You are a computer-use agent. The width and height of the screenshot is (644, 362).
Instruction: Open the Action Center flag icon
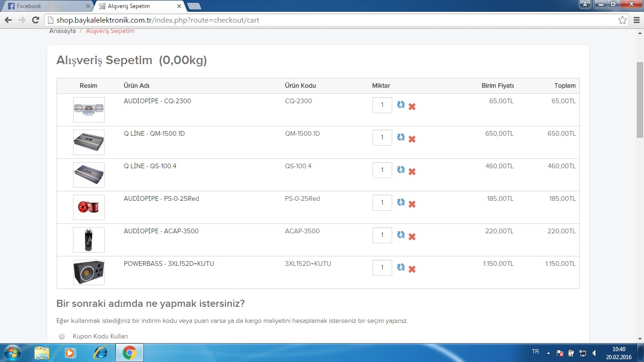560,353
